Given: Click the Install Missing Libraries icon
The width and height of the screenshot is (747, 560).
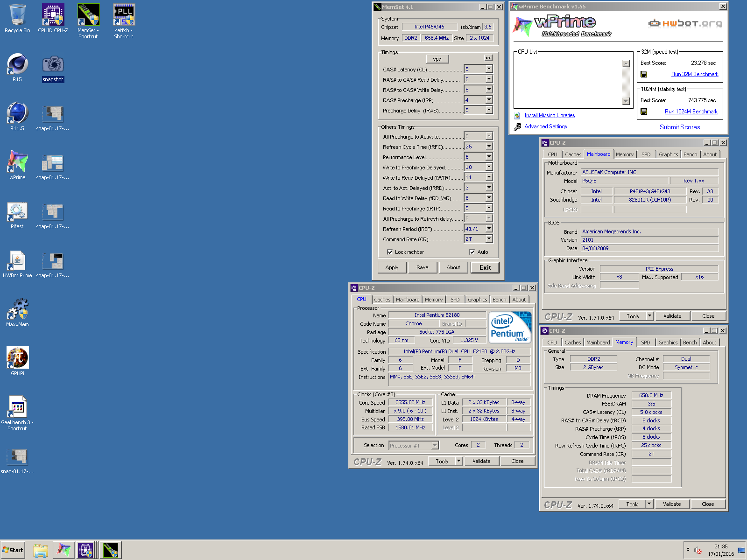Looking at the screenshot, I should coord(517,115).
